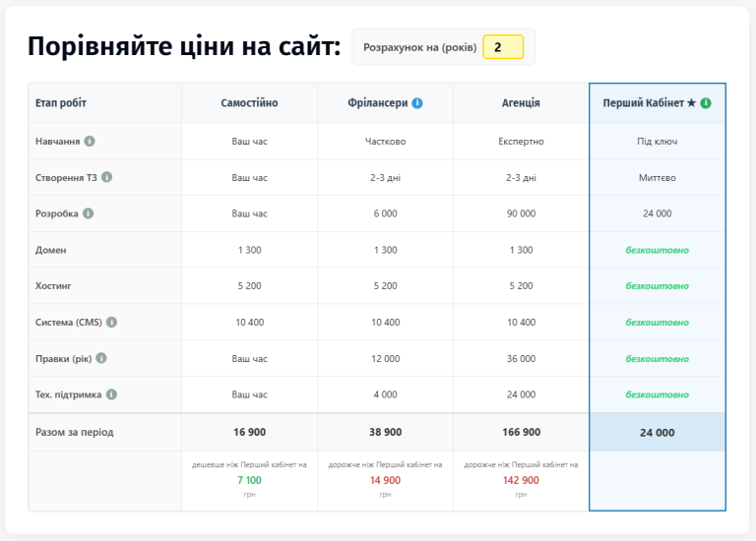This screenshot has width=756, height=541.
Task: Click the Порівняйте ціни на сайт heading
Action: point(184,46)
